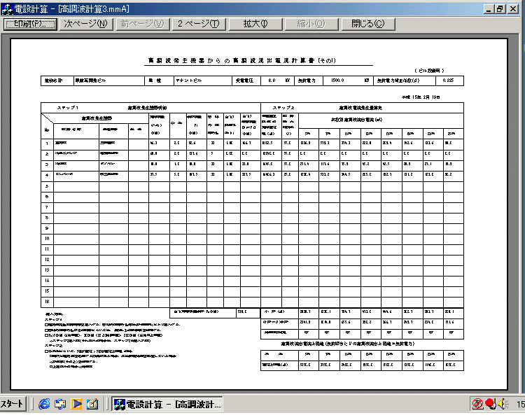Switch to 2ページ(T) two-page view

[x=199, y=24]
